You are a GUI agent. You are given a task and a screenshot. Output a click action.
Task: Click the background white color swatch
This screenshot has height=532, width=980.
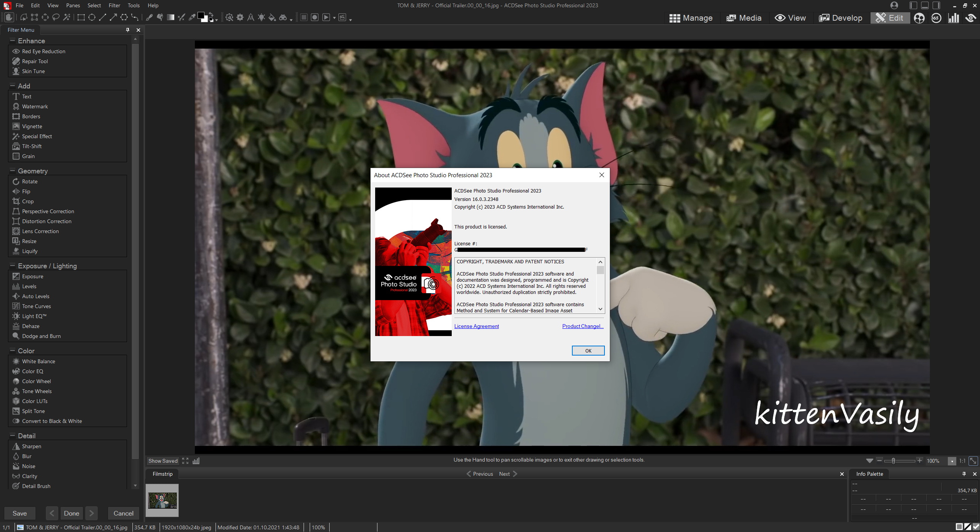click(x=206, y=20)
